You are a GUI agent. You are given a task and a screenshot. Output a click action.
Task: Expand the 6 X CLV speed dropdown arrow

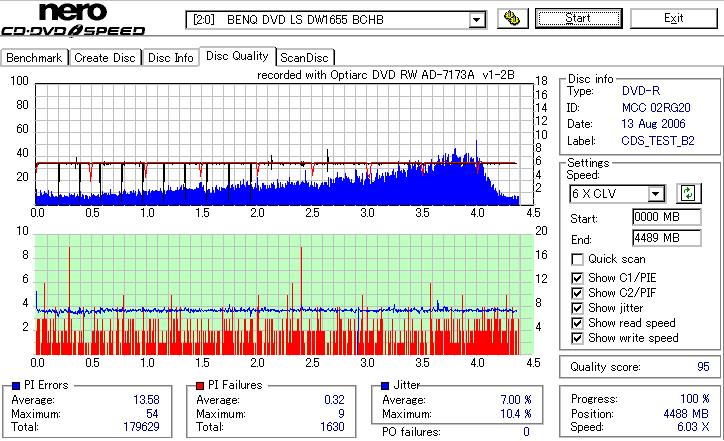[655, 193]
